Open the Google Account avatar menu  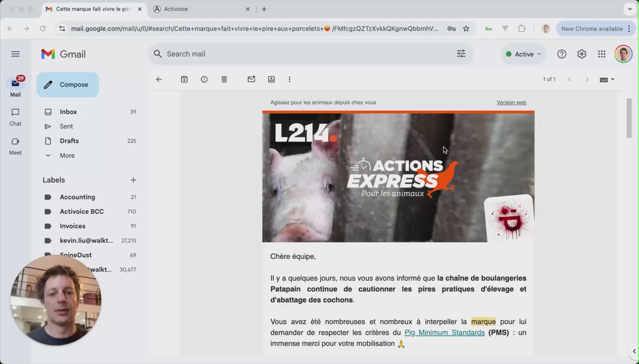point(623,54)
